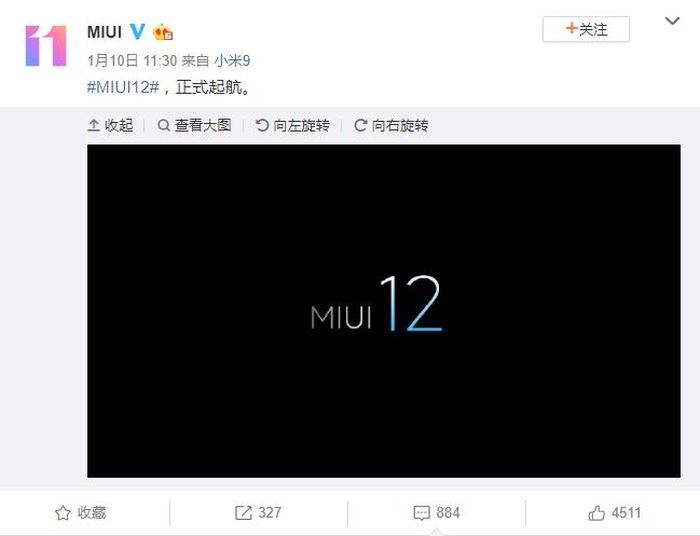
Task: Rotate image left with 向左旋转
Action: [x=293, y=125]
